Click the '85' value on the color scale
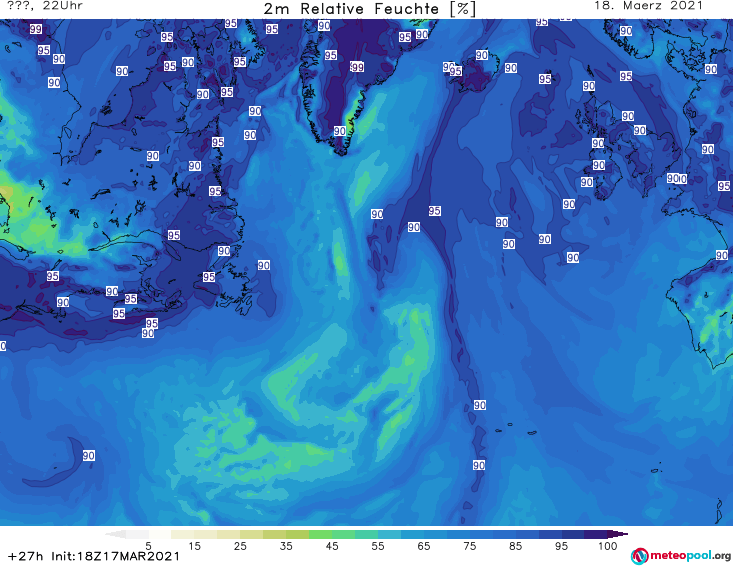 (x=515, y=546)
